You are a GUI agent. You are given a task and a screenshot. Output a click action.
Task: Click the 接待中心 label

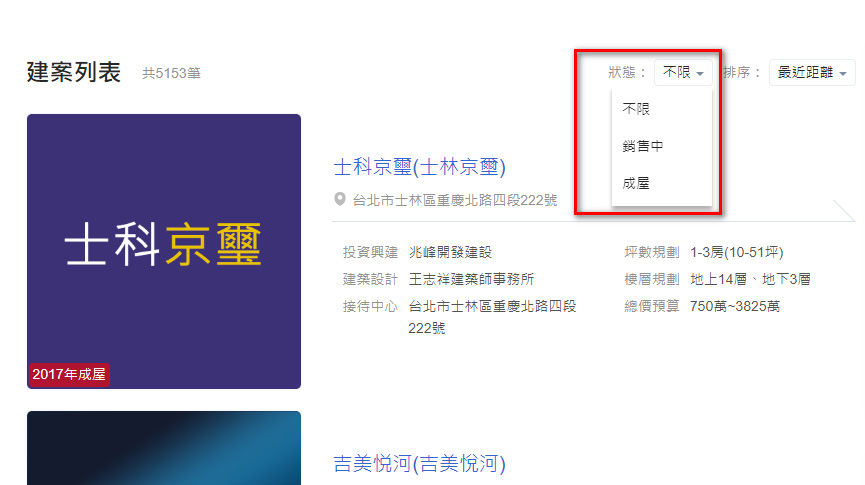point(370,306)
